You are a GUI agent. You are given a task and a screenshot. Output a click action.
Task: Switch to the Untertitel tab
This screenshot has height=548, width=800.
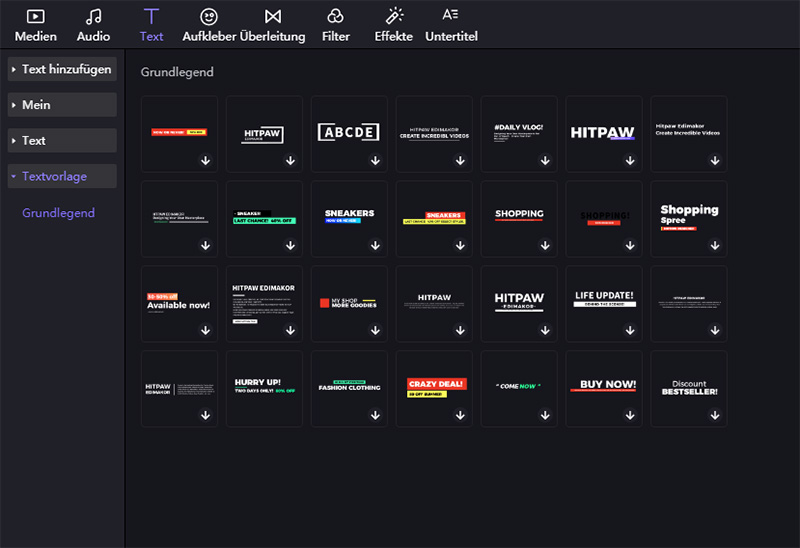[x=451, y=25]
